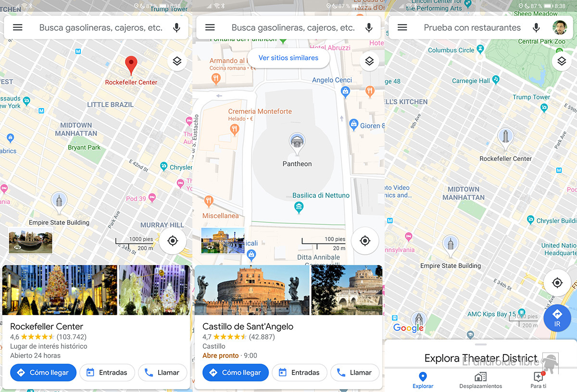Expand the Explora Theater District sheet handle
The width and height of the screenshot is (577, 392).
(x=480, y=344)
